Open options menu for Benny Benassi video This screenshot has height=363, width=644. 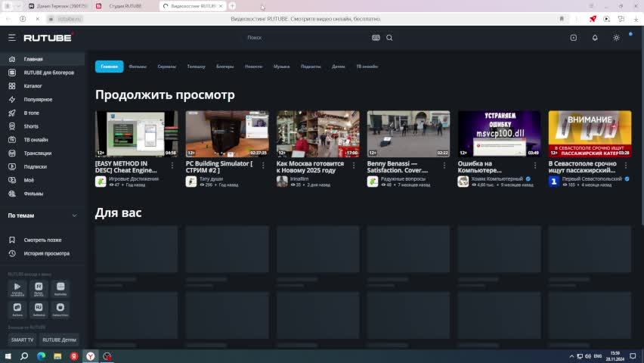coord(444,166)
